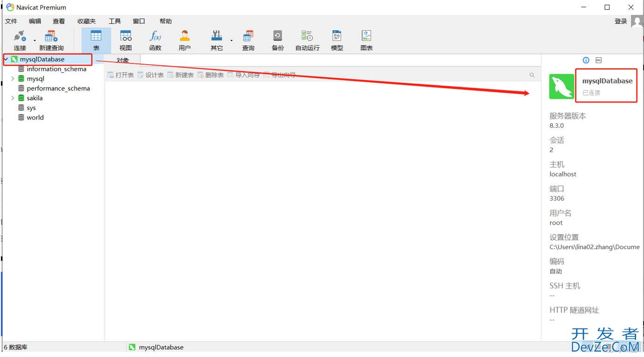Click the info icon in right panel

click(x=586, y=60)
